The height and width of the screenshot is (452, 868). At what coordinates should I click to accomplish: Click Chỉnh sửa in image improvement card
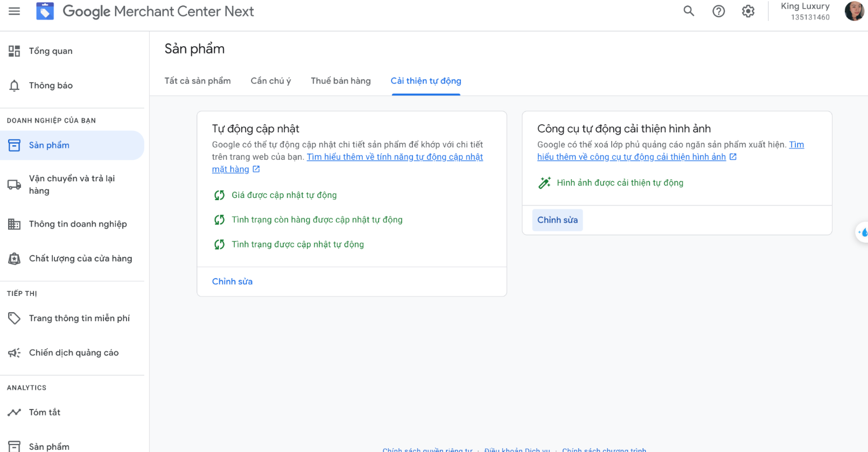pos(557,220)
